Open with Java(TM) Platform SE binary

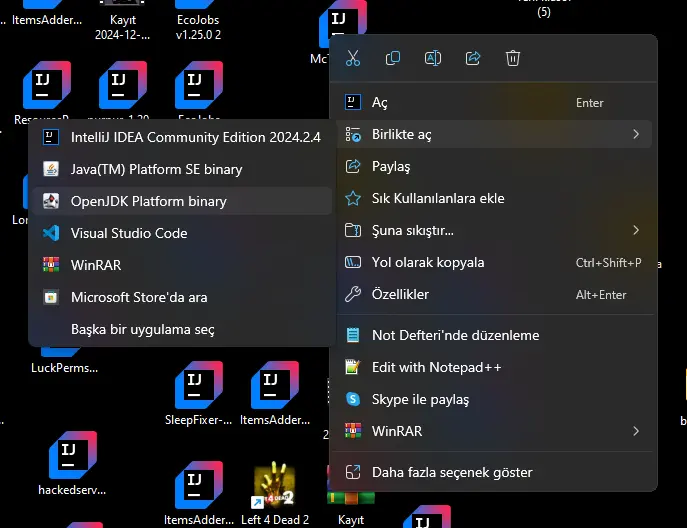click(182, 169)
